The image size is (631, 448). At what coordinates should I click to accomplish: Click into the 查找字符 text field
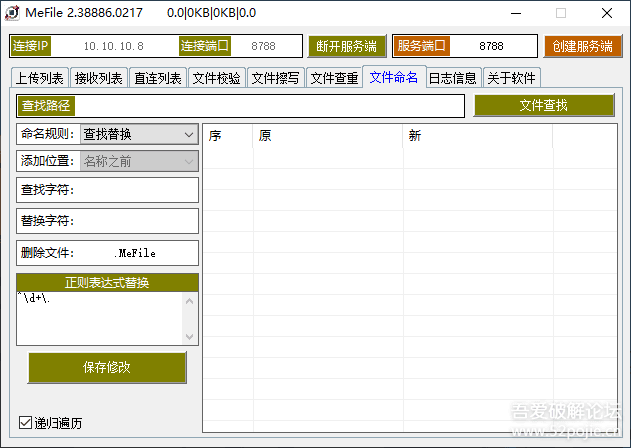(136, 190)
